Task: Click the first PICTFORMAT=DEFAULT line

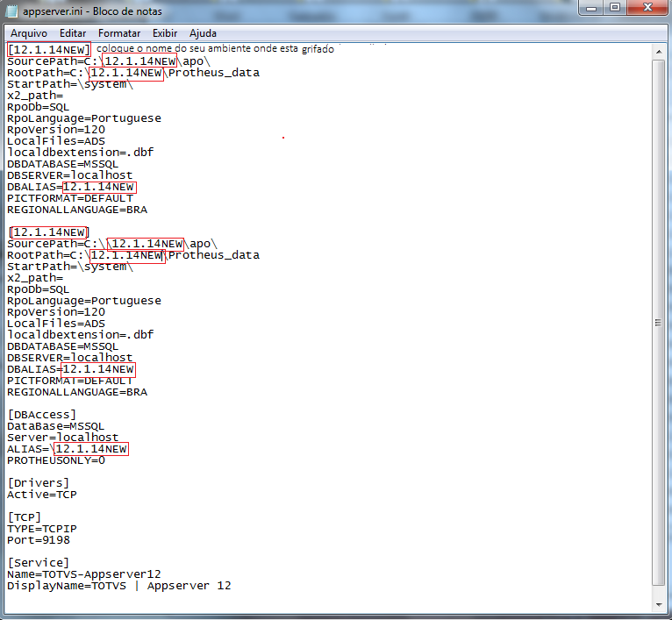Action: point(70,198)
